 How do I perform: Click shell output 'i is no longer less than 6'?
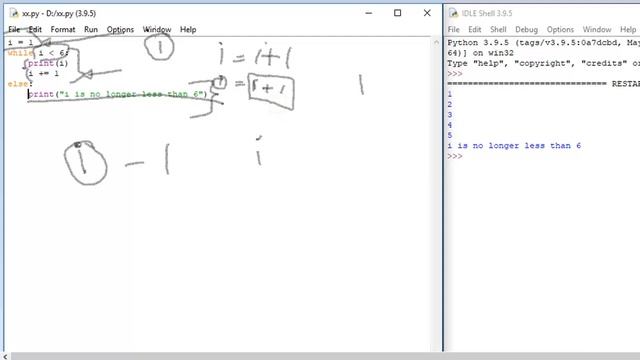[x=514, y=146]
